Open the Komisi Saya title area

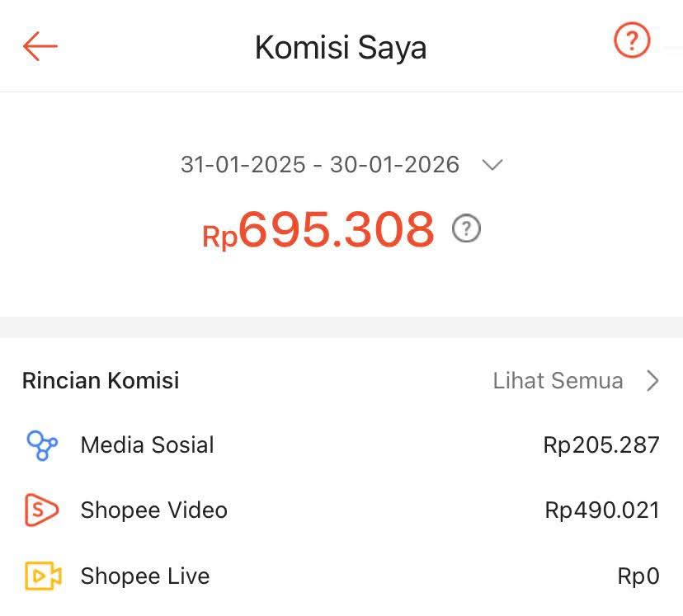click(x=341, y=47)
